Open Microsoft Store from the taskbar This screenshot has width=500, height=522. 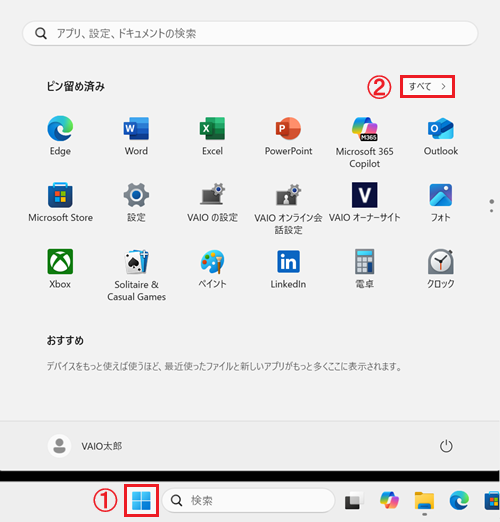click(x=492, y=500)
